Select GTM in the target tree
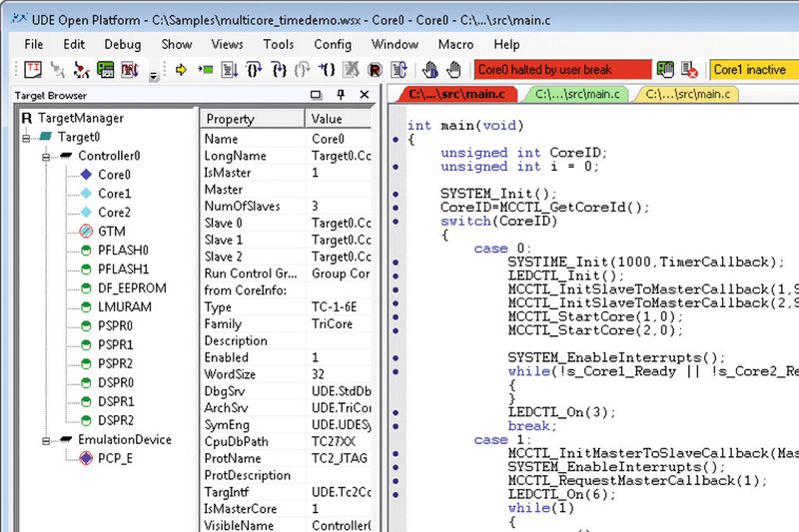The width and height of the screenshot is (799, 532). (x=112, y=232)
